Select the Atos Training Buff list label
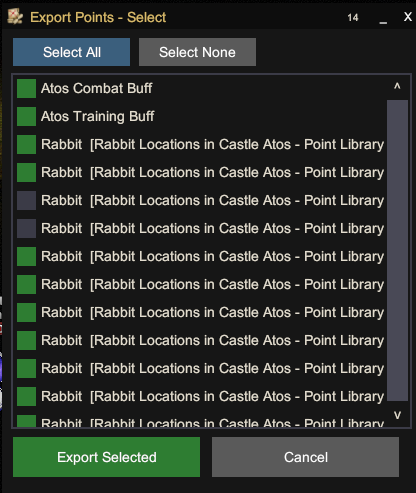The image size is (416, 493). pyautogui.click(x=98, y=117)
